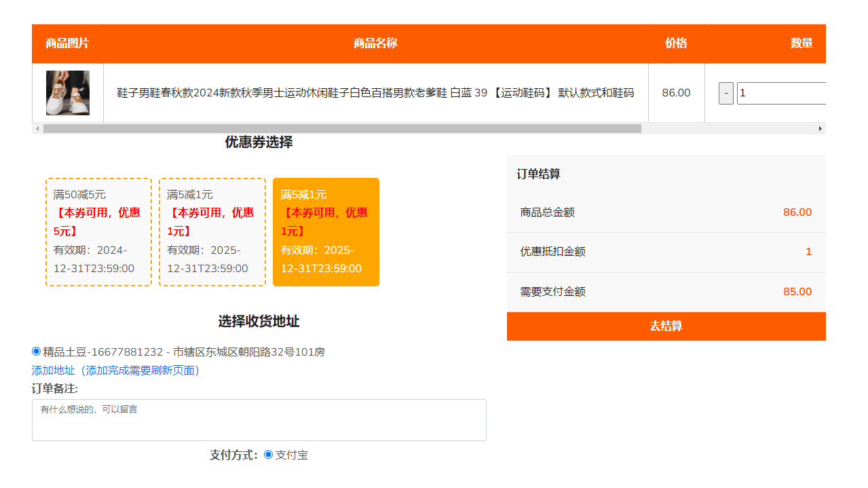Screen dimensions: 868x488
Task: Click the 价格 column header
Action: pos(676,43)
